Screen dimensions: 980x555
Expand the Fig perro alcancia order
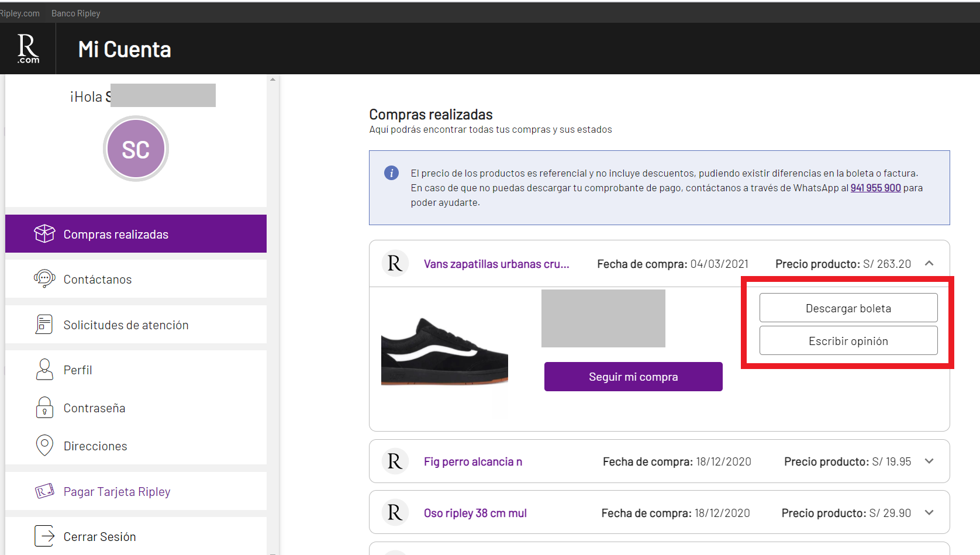tap(929, 461)
